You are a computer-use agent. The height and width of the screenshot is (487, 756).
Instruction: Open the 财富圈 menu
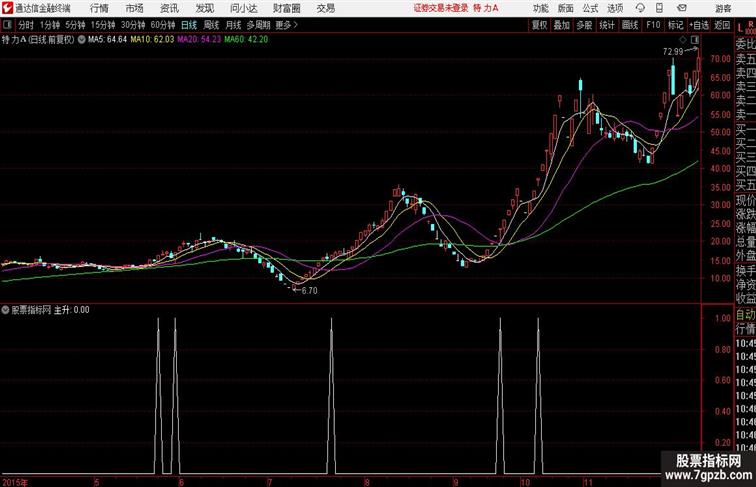tap(286, 8)
